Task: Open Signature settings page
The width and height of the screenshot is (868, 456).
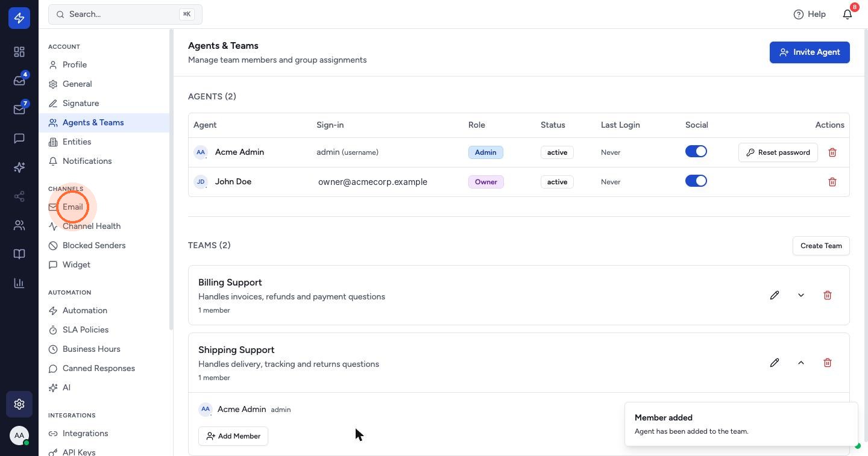Action: [x=104, y=103]
